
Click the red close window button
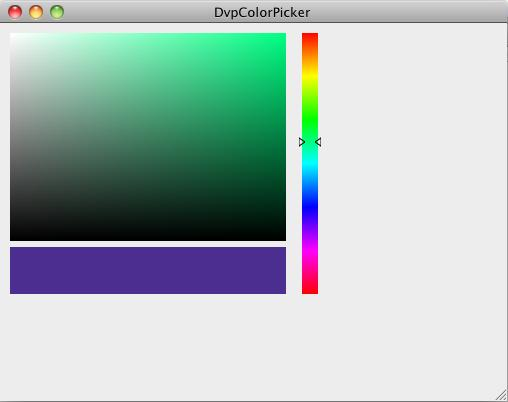click(15, 12)
